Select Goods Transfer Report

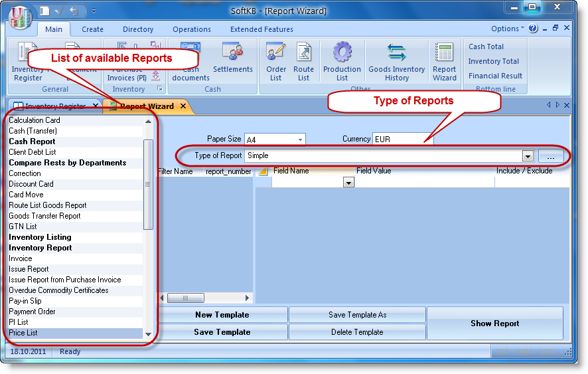pos(75,216)
